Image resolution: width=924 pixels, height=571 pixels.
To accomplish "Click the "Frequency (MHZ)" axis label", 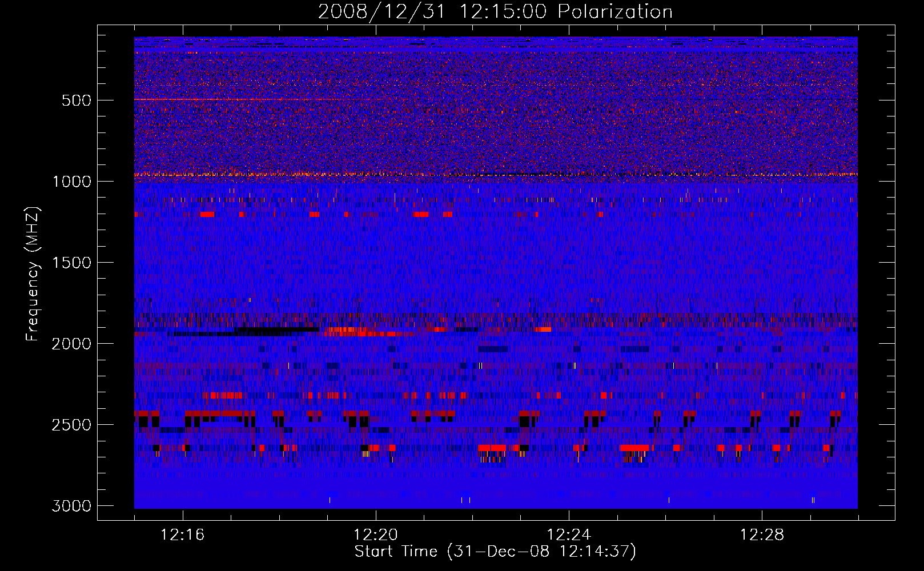I will (33, 274).
